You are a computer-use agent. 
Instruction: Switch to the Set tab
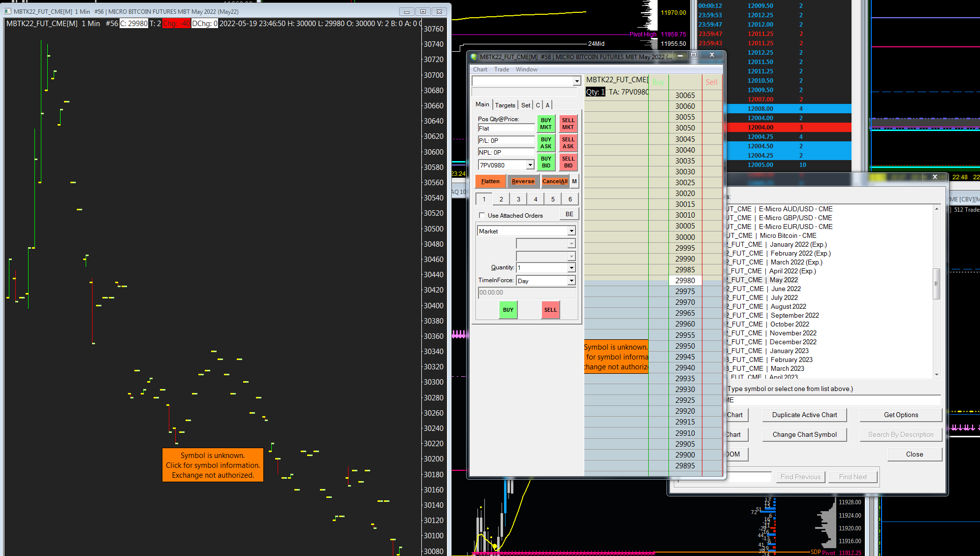tap(526, 105)
